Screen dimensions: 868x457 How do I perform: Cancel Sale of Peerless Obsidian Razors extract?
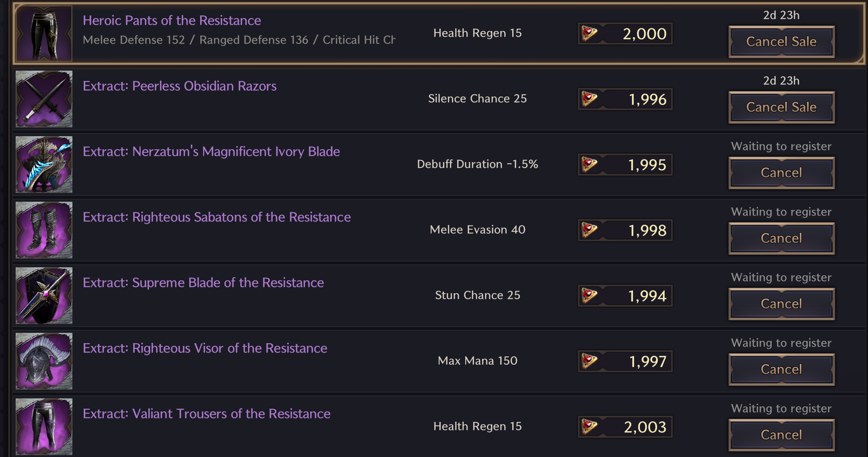[x=781, y=107]
